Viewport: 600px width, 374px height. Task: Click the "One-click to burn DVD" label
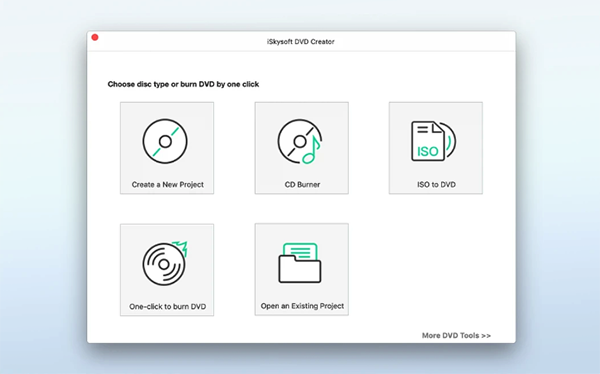168,307
